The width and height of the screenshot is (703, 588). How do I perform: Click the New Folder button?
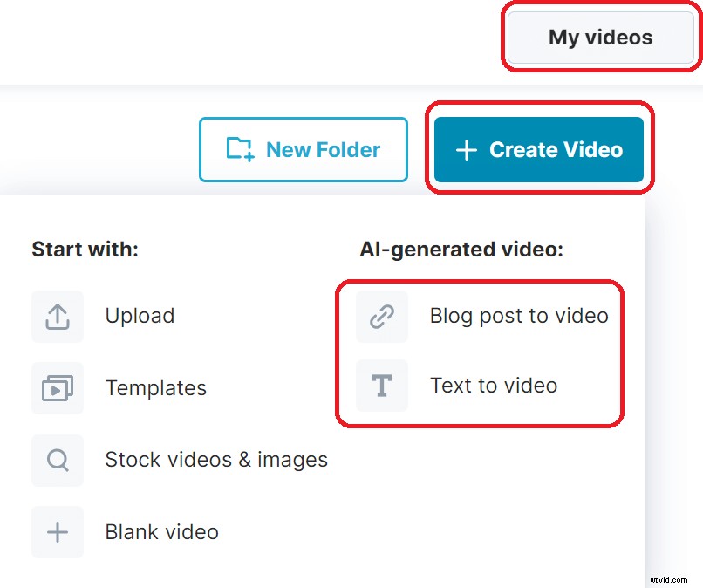click(304, 149)
